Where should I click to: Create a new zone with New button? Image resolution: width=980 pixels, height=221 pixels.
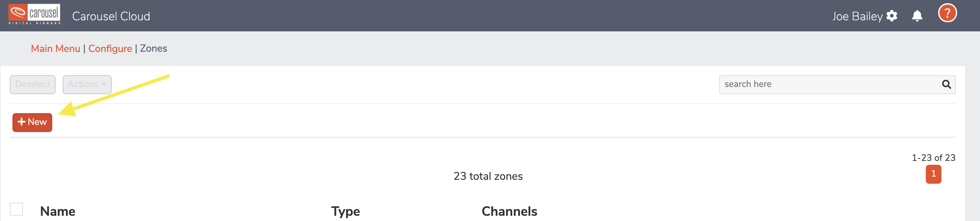click(x=32, y=122)
